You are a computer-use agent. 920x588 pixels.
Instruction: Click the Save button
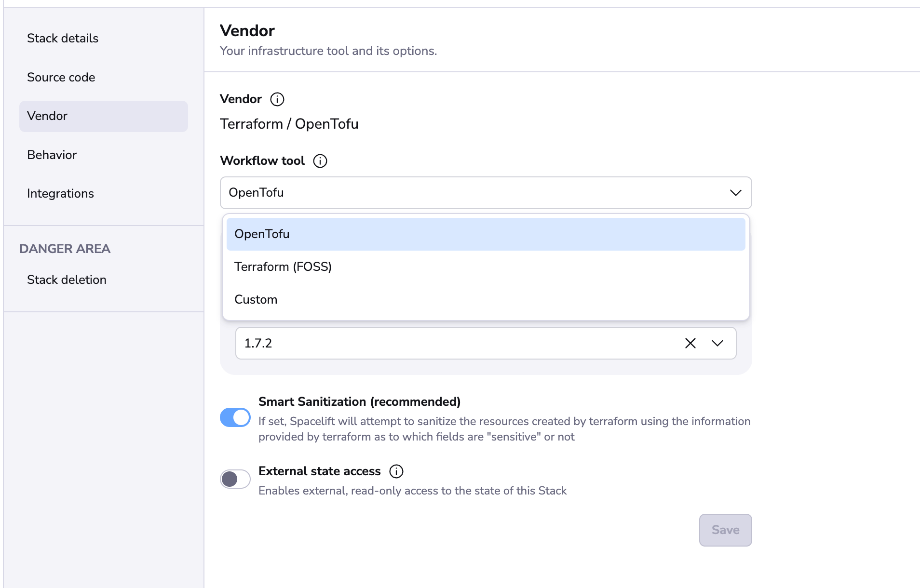point(725,530)
